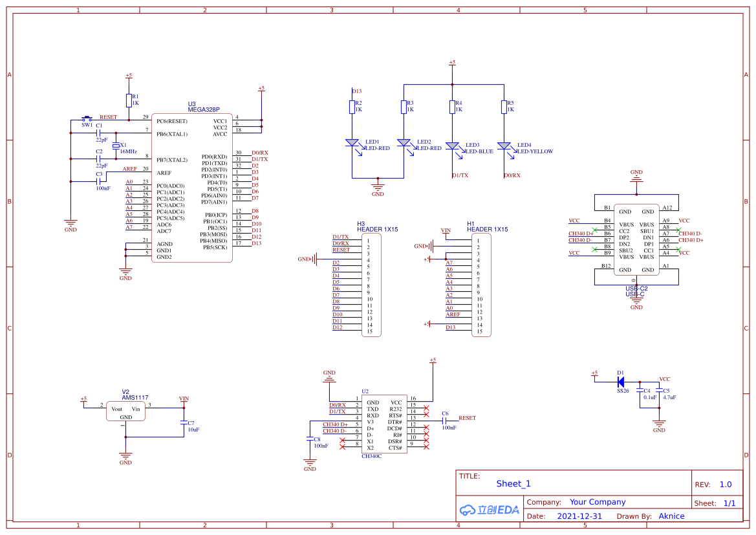Click the SW1 reset pushbutton symbol

[87, 118]
